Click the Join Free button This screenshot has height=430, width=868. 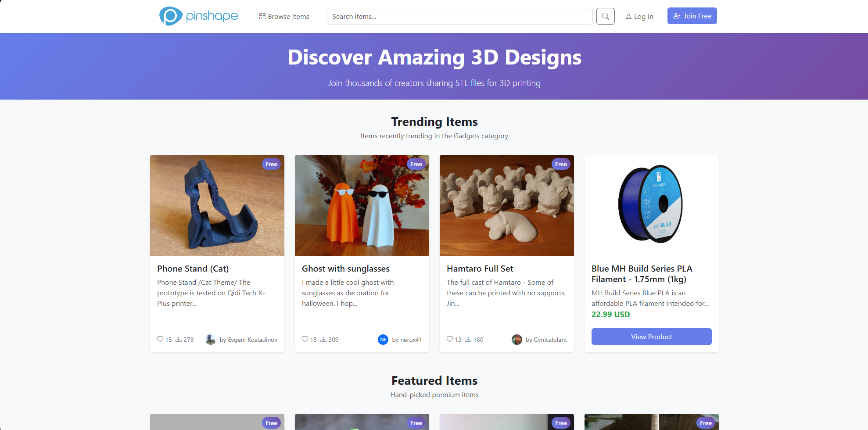tap(692, 16)
